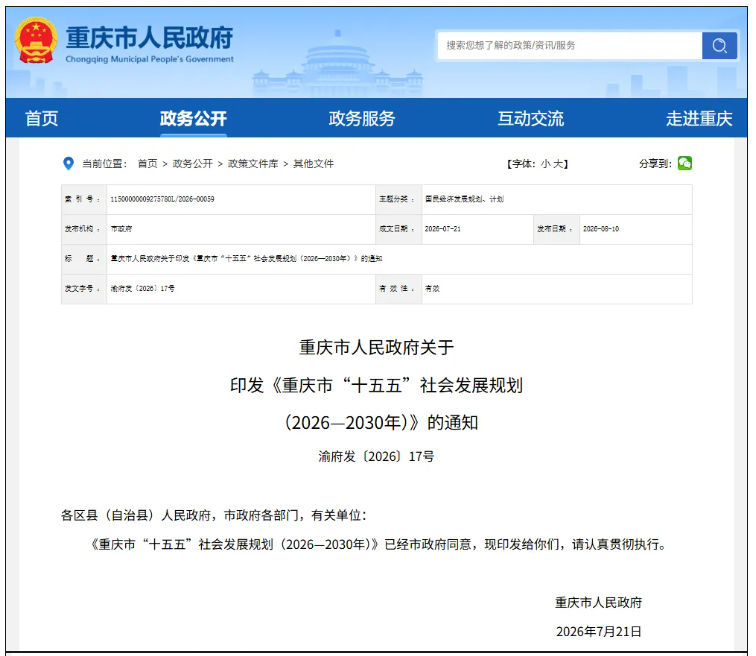Screen dimensions: 756x656
Task: Click the validity value 有效
Action: click(x=432, y=289)
